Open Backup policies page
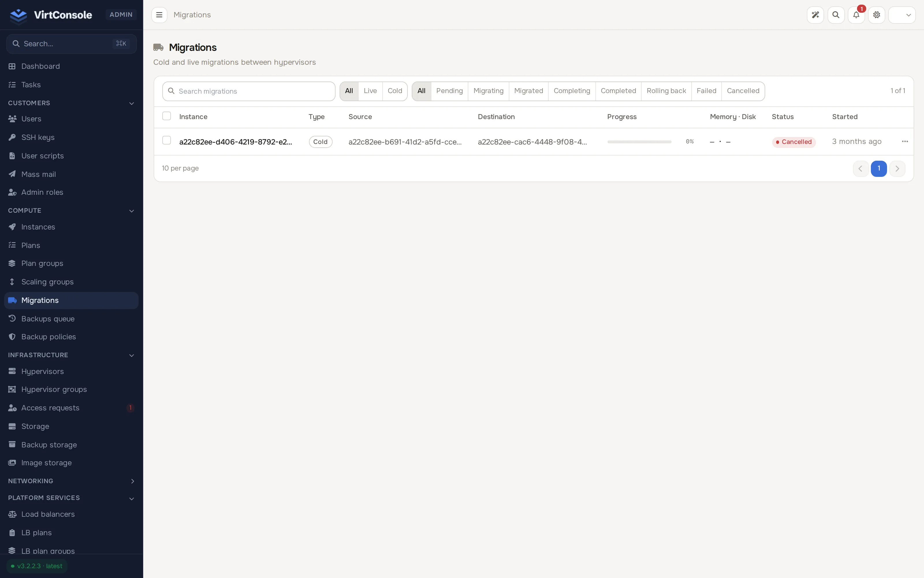The width and height of the screenshot is (924, 578). (71, 337)
